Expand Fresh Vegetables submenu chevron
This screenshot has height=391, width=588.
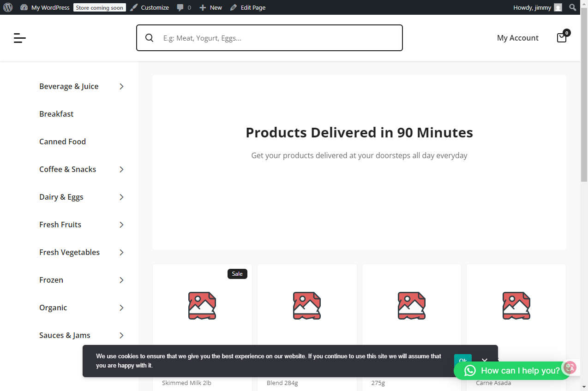pyautogui.click(x=121, y=252)
